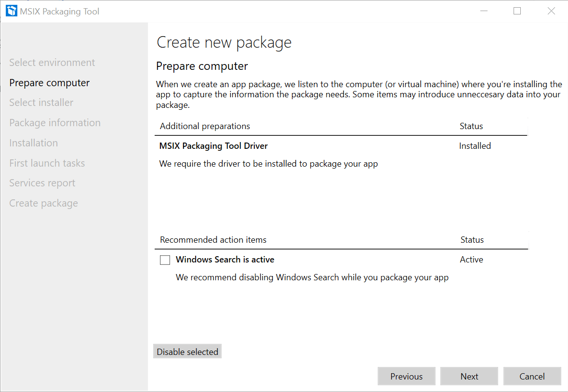Select the Installation step
Viewport: 568px width, 392px height.
33,143
